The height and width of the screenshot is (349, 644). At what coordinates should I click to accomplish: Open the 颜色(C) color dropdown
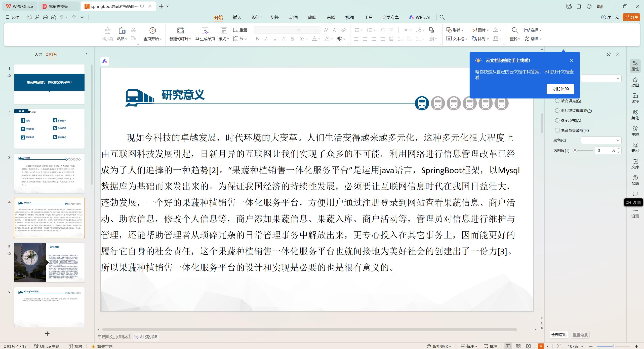click(x=601, y=140)
